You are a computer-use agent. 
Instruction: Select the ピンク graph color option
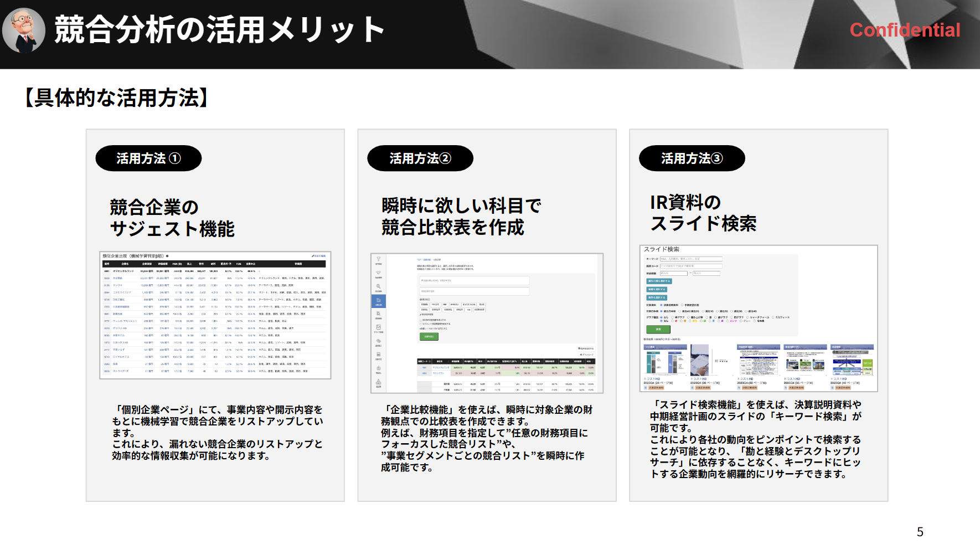coord(728,321)
